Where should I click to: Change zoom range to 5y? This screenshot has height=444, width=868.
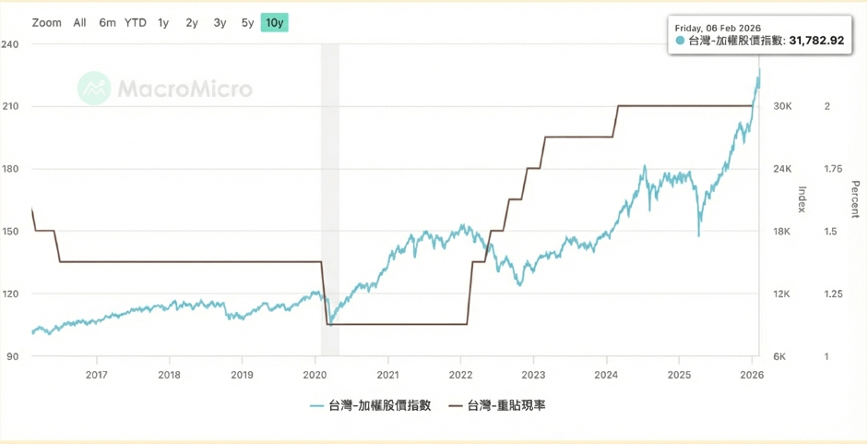247,22
